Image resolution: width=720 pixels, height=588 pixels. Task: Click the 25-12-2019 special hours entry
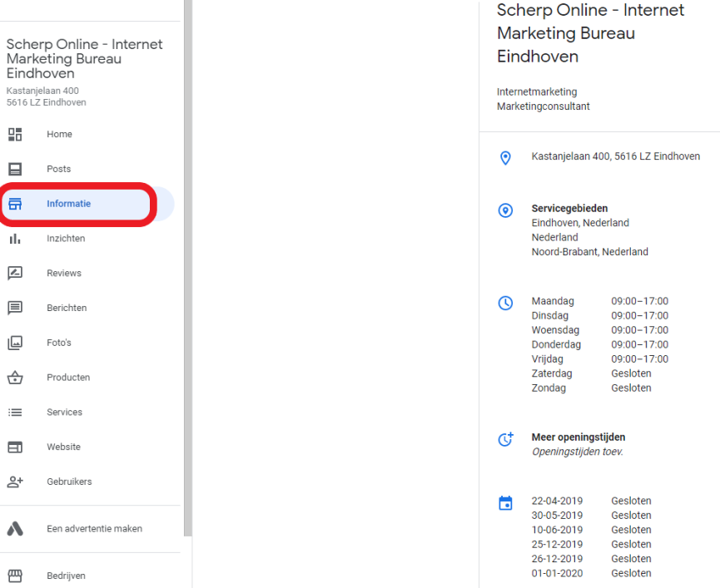(592, 545)
